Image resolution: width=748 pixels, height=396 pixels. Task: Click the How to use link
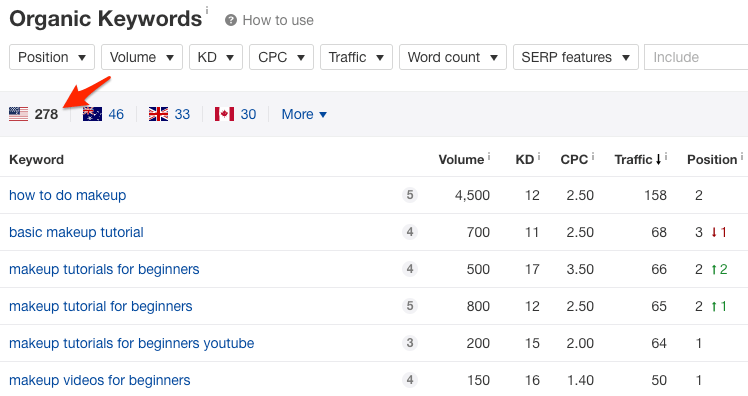click(278, 21)
